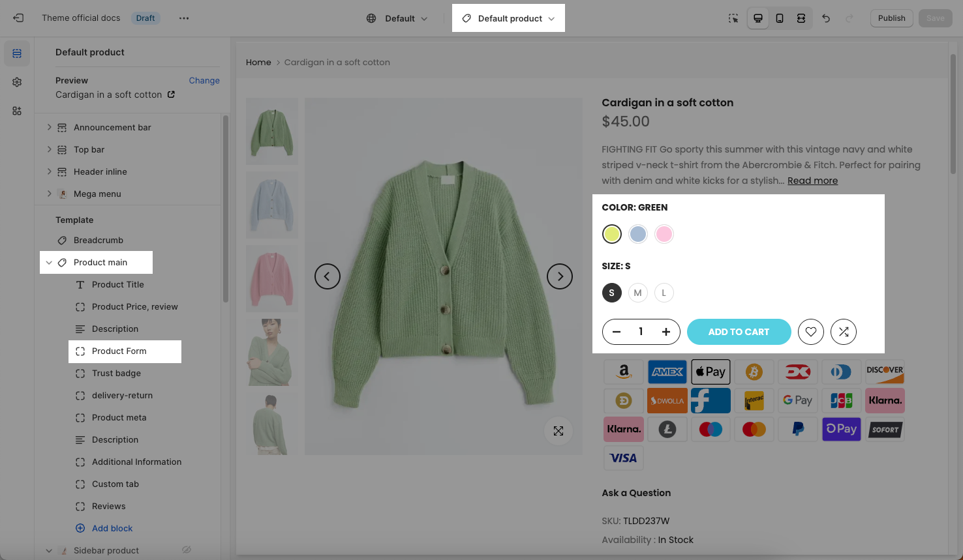Zoom the product image fullscreen
This screenshot has height=560, width=963.
tap(558, 431)
